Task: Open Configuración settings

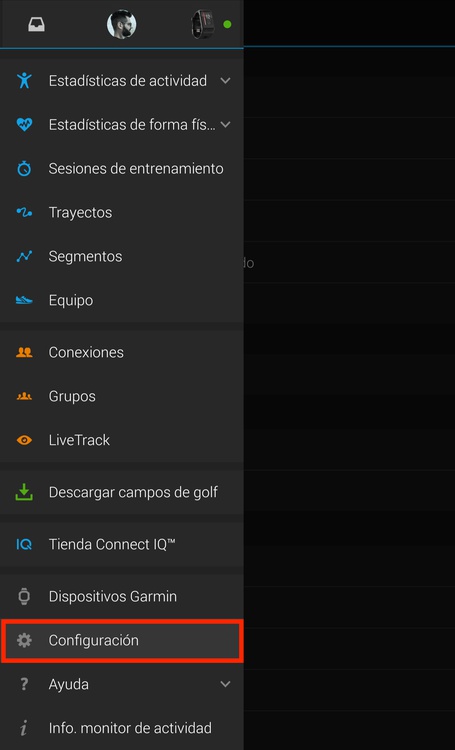Action: click(122, 640)
